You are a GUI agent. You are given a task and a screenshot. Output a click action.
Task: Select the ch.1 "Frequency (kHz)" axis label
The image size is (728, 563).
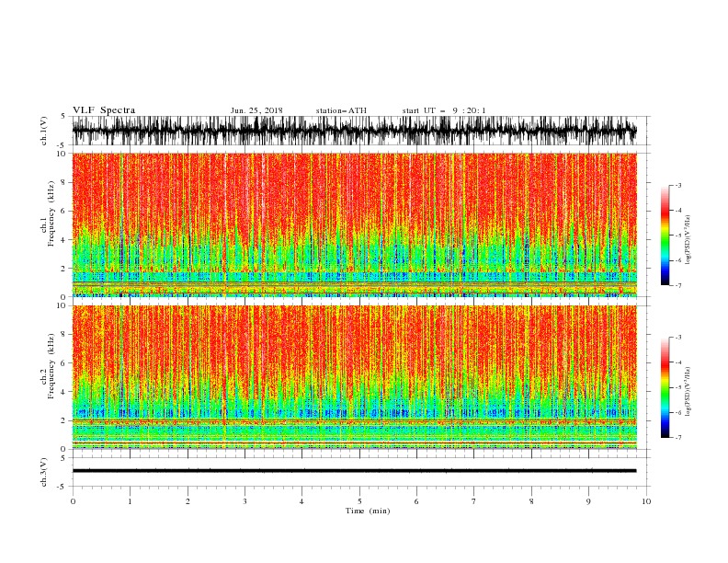51,214
